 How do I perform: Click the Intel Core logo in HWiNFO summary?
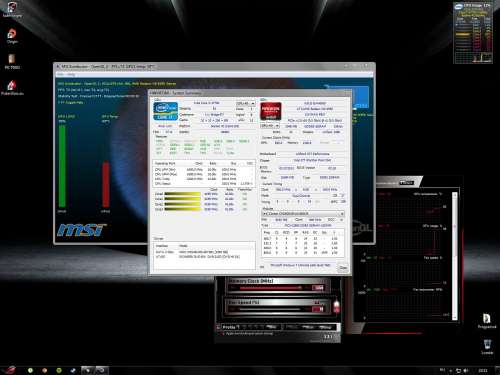point(165,111)
